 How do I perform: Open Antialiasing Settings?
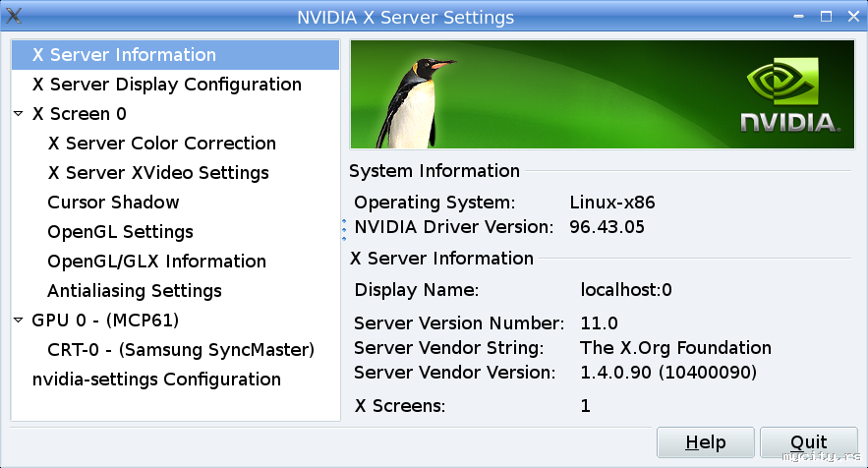(134, 291)
